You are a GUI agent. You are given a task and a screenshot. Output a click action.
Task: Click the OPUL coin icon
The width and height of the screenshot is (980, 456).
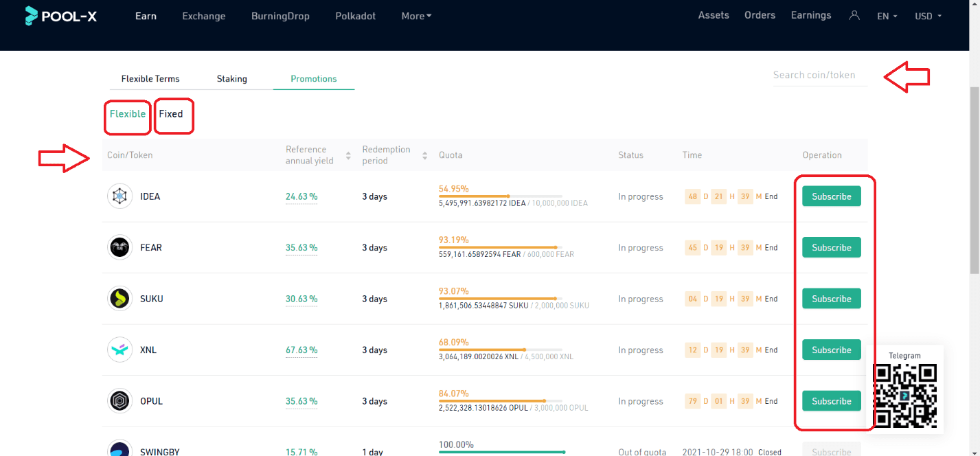(120, 401)
